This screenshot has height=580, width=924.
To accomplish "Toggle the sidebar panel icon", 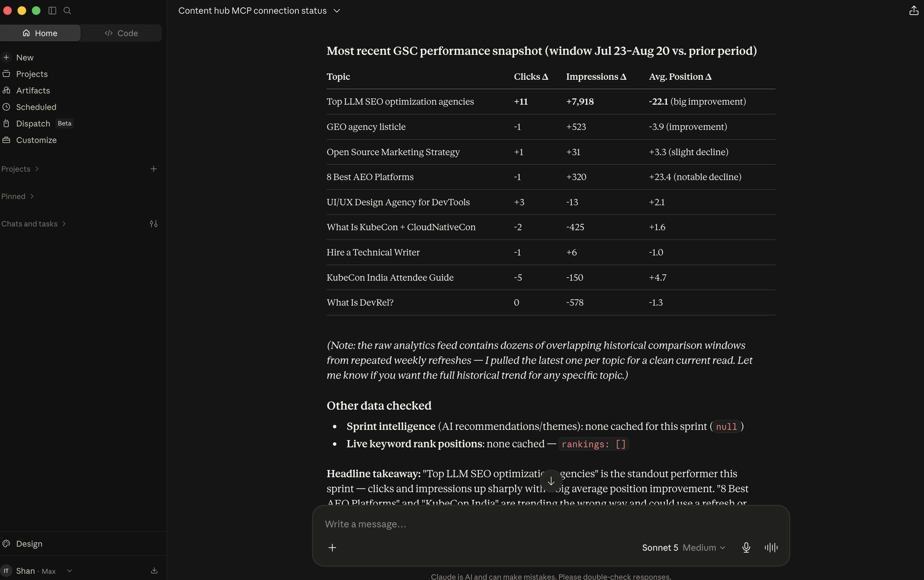I will point(52,11).
